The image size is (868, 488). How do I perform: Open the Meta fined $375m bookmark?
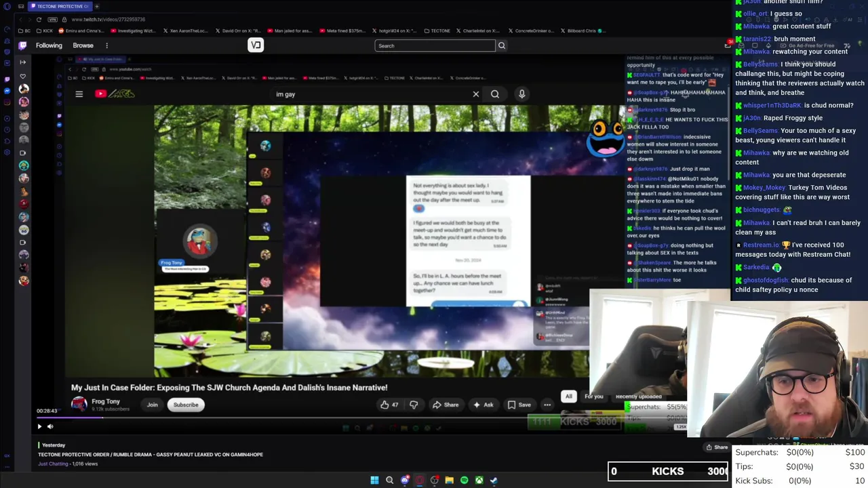[x=342, y=30]
